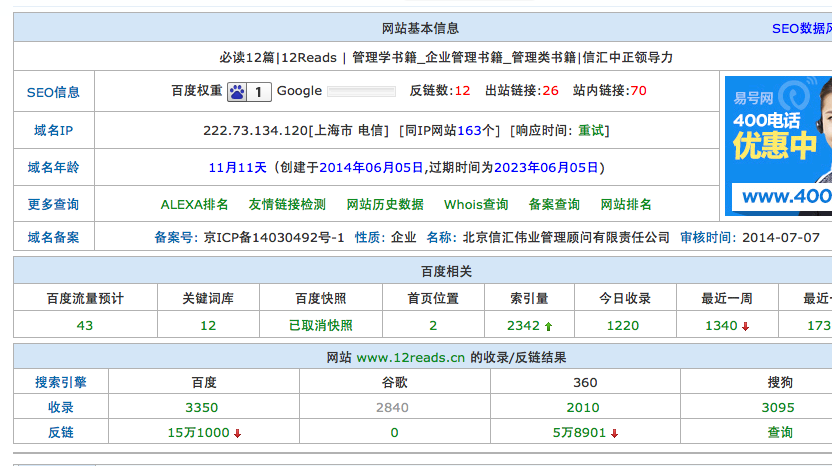Open 网站历史数据 link
The height and width of the screenshot is (466, 832).
pyautogui.click(x=385, y=204)
